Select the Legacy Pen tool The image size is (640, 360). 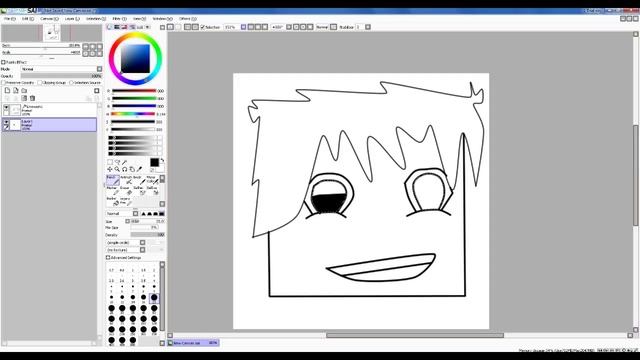tap(127, 201)
